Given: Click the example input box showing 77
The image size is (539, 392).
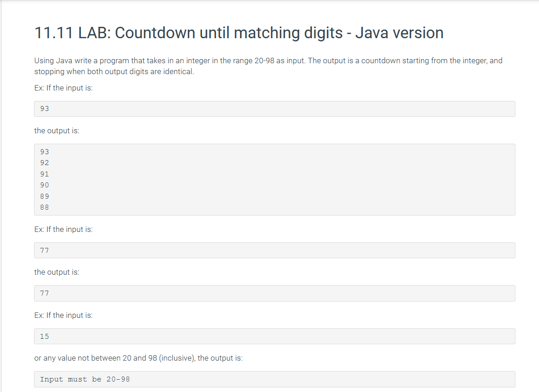Looking at the screenshot, I should tap(275, 251).
